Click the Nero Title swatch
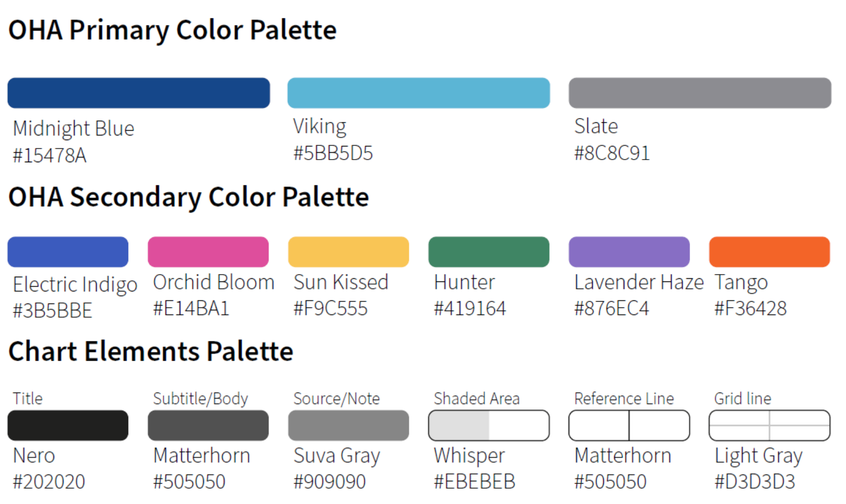This screenshot has height=504, width=846. pyautogui.click(x=68, y=425)
